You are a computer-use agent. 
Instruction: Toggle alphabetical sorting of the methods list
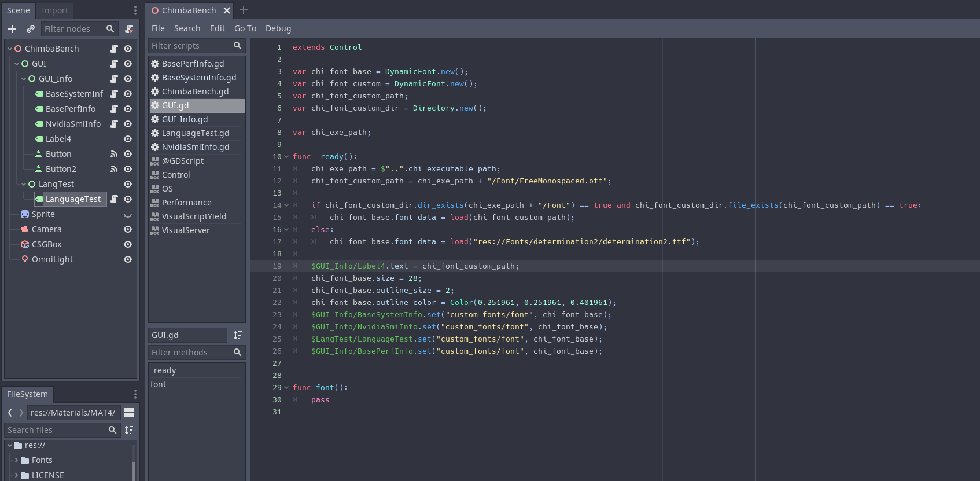point(238,335)
